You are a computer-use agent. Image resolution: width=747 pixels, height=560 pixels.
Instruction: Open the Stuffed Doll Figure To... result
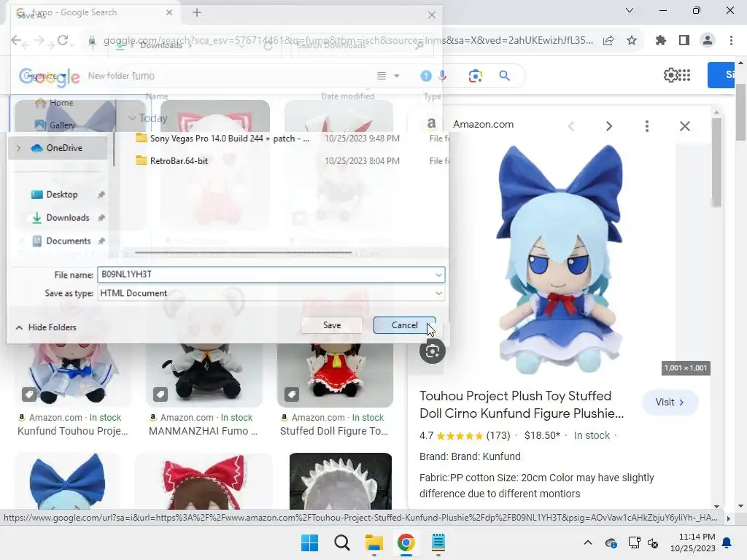pos(334,431)
